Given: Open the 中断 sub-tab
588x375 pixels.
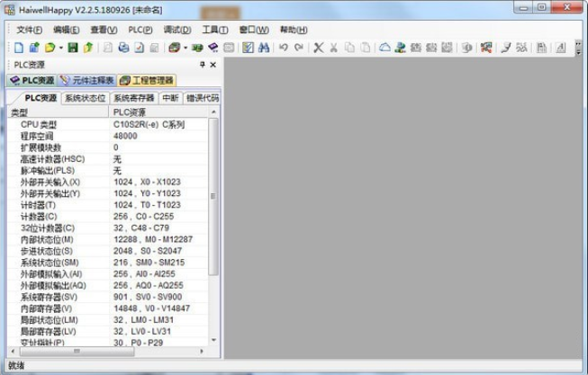Looking at the screenshot, I should tap(170, 98).
